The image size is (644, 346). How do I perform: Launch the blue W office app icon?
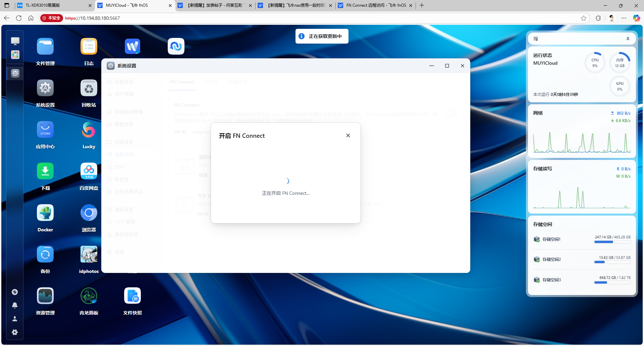(x=132, y=46)
